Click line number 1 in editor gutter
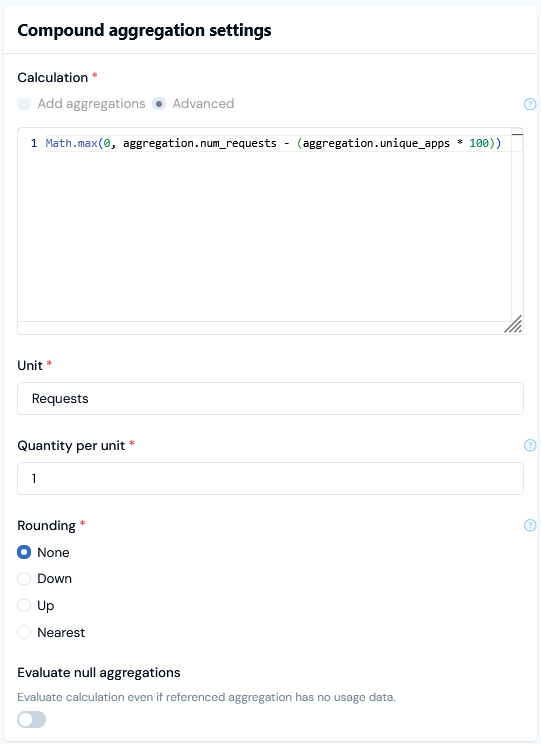This screenshot has height=744, width=541. pos(34,143)
